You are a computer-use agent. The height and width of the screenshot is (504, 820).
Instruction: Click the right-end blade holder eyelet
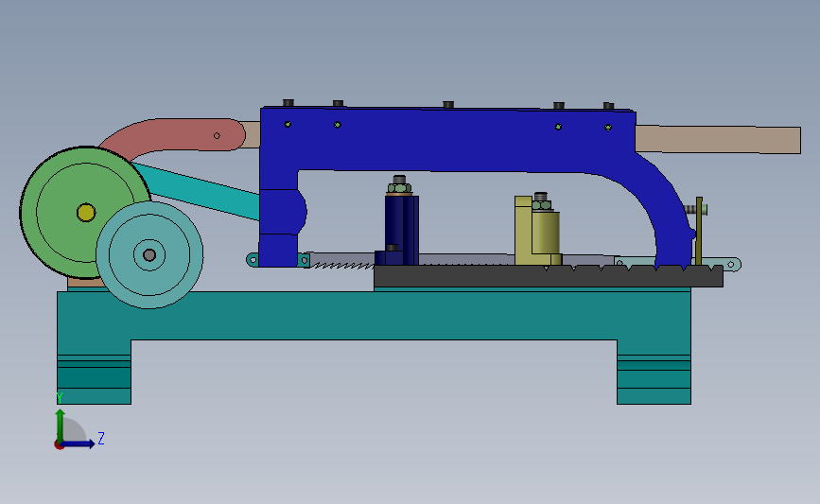(x=731, y=265)
